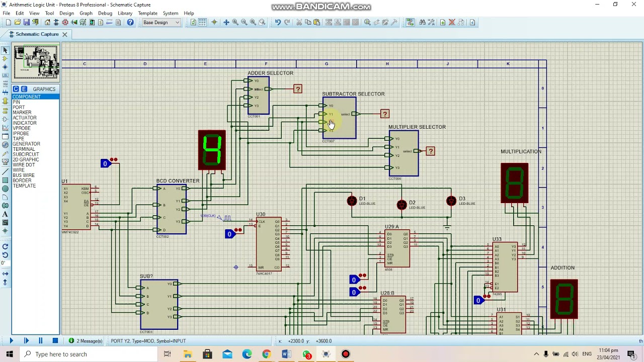Center view with pan arrows icon
Viewport: 644px width, 362px height.
(226, 22)
